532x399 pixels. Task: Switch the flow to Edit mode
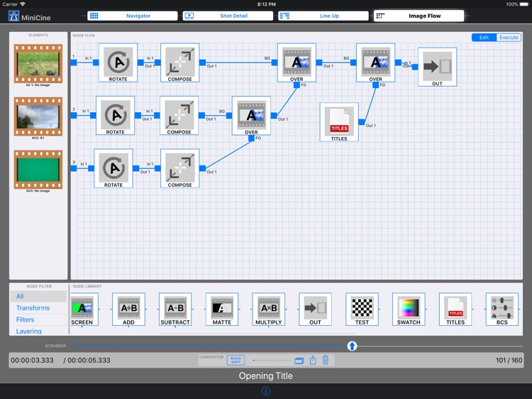[x=484, y=38]
